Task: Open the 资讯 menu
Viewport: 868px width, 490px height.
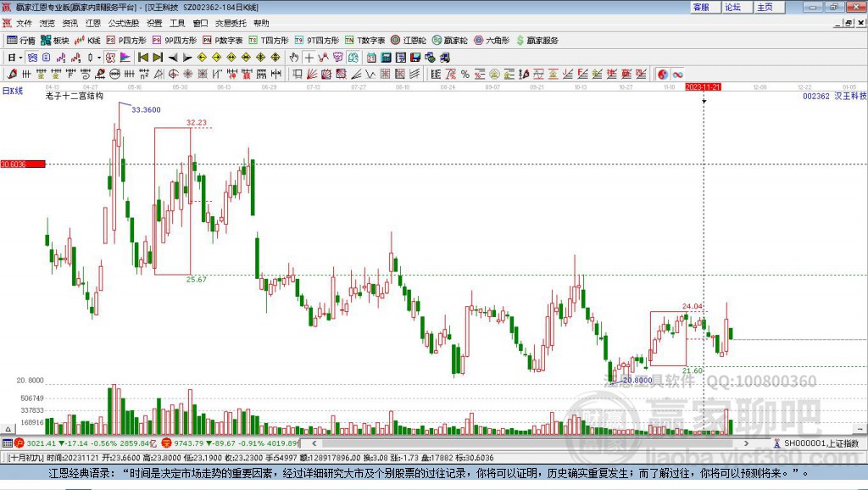Action: 70,23
